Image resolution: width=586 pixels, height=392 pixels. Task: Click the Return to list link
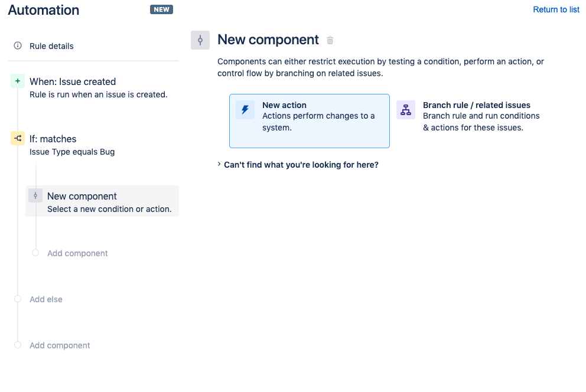tap(556, 9)
